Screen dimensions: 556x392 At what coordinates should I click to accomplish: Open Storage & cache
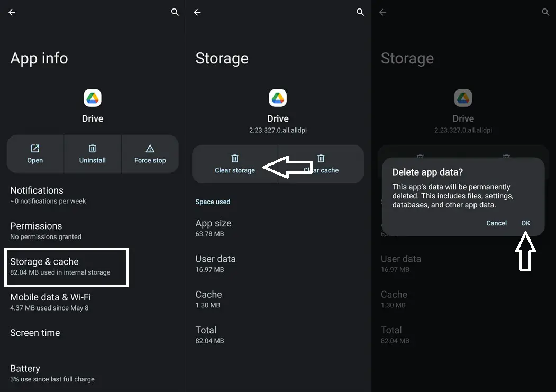coord(66,267)
